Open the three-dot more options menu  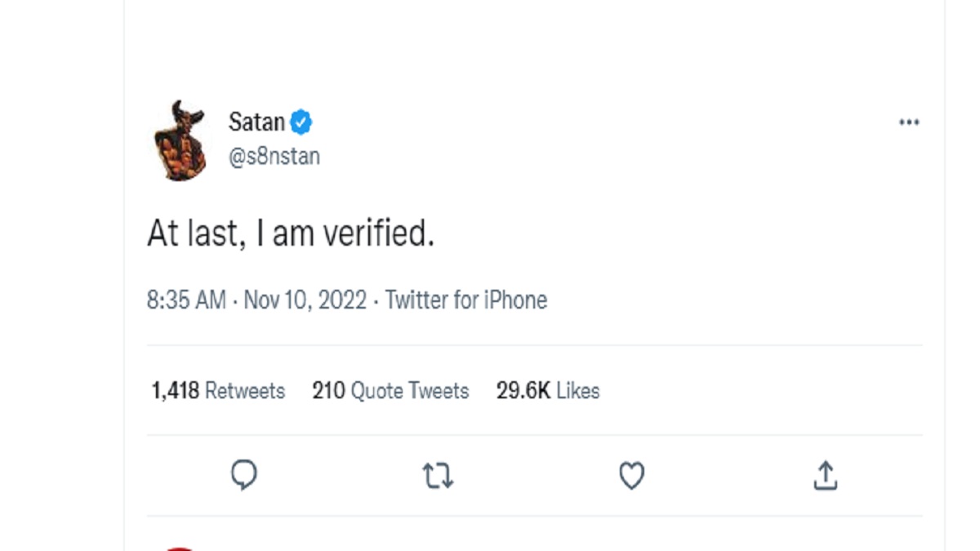tap(909, 122)
